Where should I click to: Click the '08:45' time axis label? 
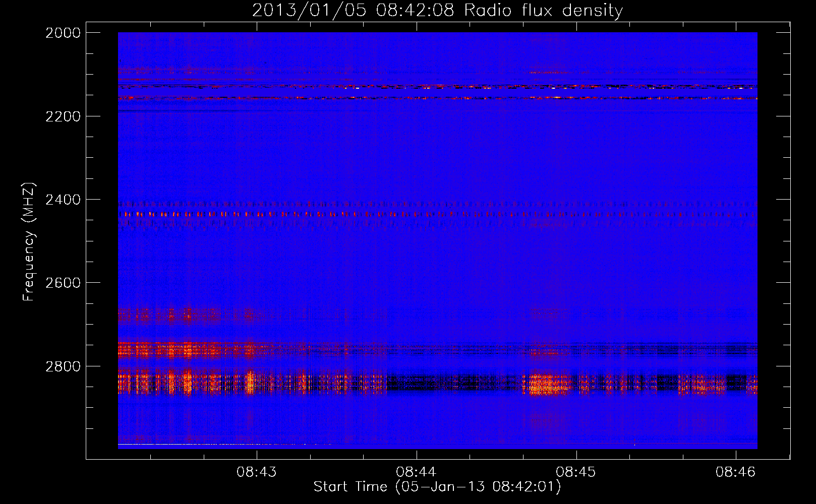(x=576, y=472)
